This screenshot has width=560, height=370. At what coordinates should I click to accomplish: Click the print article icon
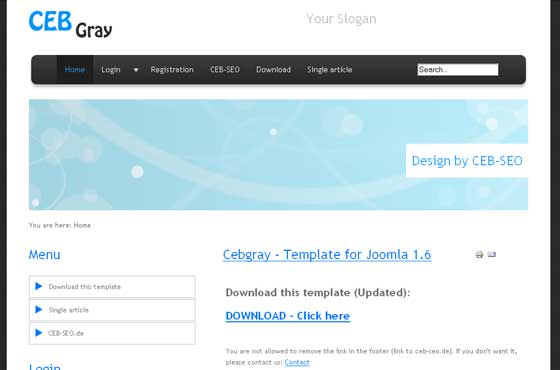(x=479, y=254)
